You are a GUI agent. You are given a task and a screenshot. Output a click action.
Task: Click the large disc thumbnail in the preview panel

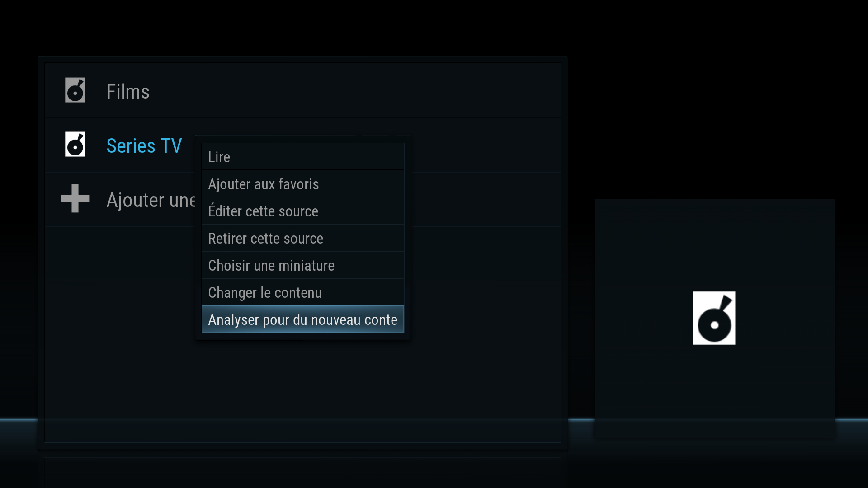click(x=714, y=318)
